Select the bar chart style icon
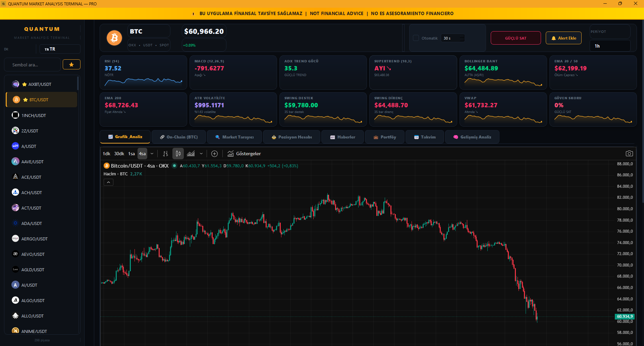 click(165, 154)
